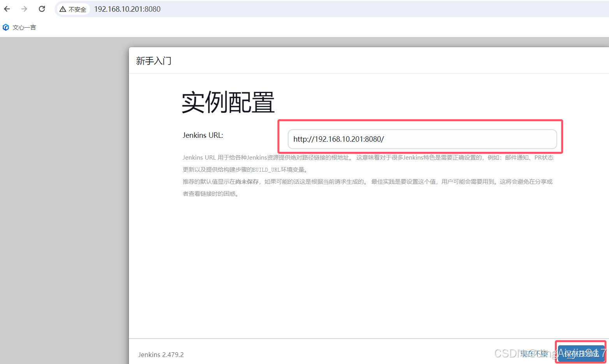Choose the 现在不要 link
The width and height of the screenshot is (609, 364).
pyautogui.click(x=534, y=353)
